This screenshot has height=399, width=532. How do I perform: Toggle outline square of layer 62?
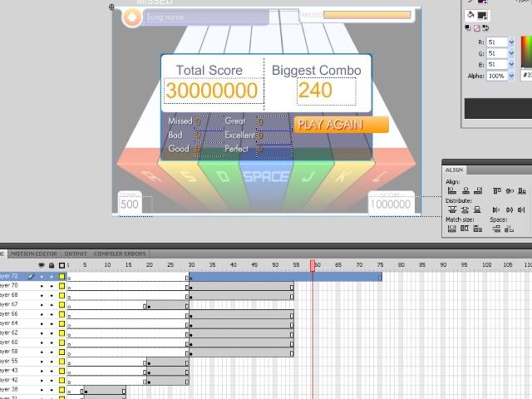tap(62, 333)
